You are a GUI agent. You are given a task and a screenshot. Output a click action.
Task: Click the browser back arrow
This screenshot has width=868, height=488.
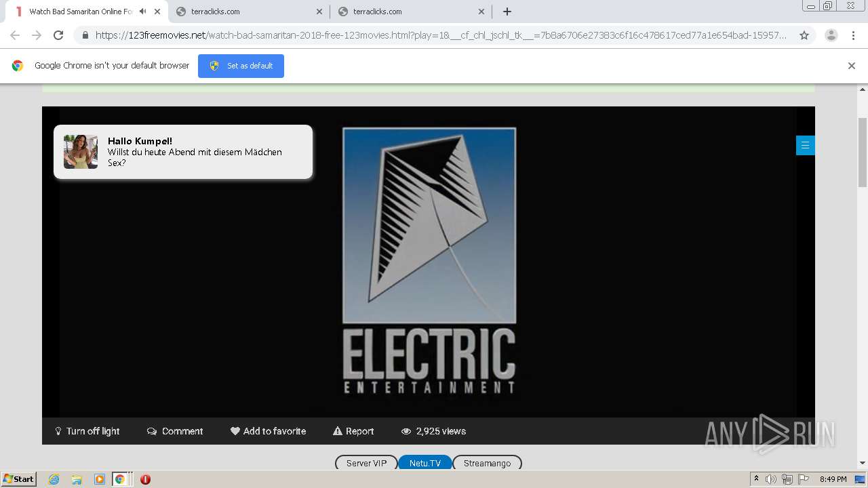click(x=15, y=35)
